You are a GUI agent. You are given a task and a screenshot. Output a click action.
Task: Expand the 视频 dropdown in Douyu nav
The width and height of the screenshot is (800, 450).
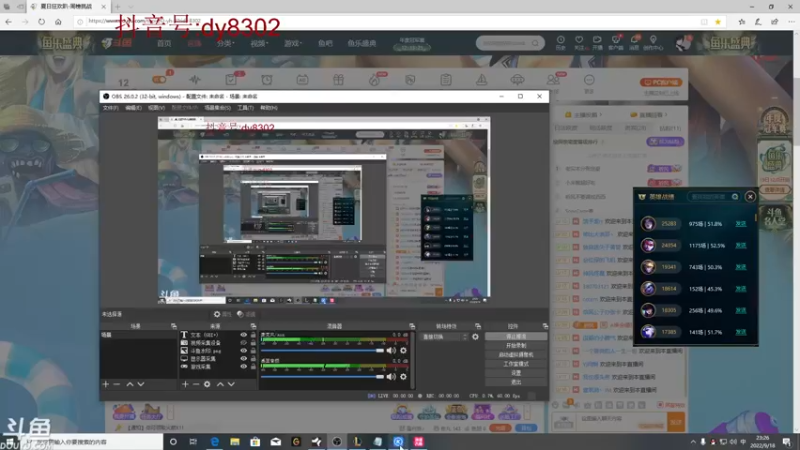[259, 43]
